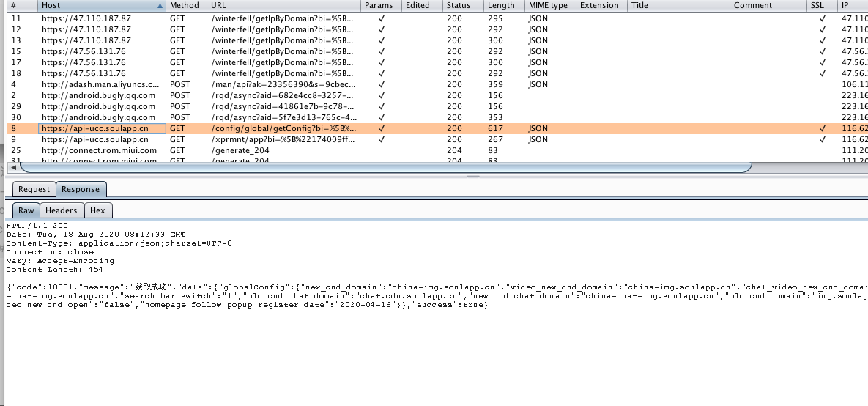Viewport: 868px width, 406px height.
Task: Sort by the Edited column header
Action: (x=423, y=6)
